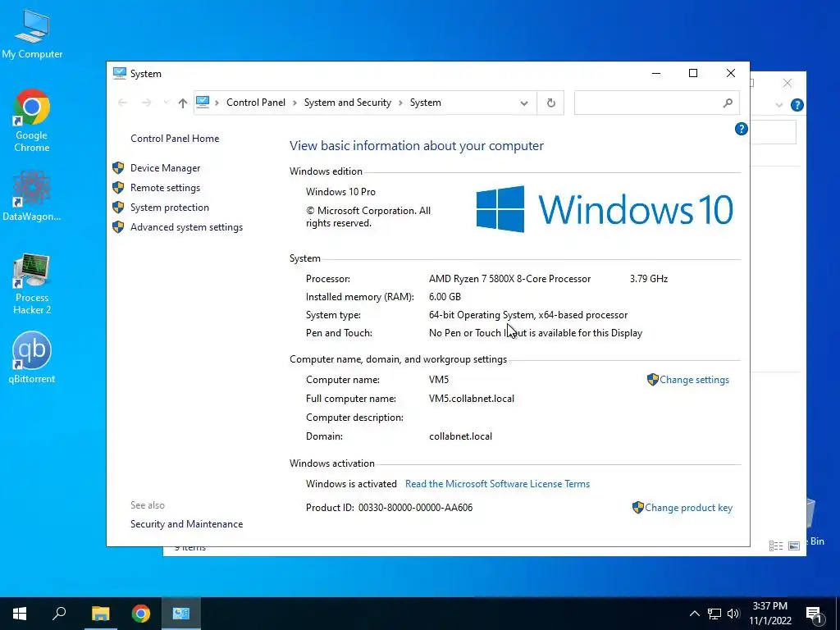
Task: Open recent locations dropdown arrow
Action: tap(166, 103)
